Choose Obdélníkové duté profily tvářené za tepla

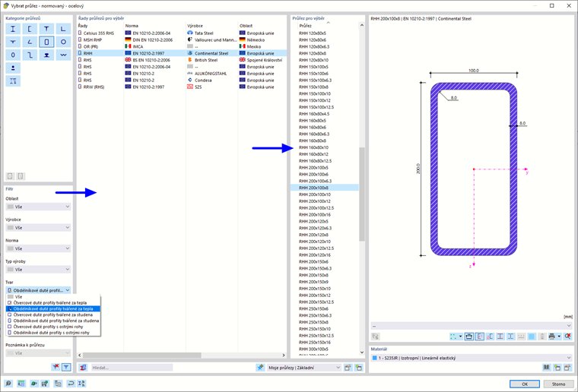coord(53,309)
